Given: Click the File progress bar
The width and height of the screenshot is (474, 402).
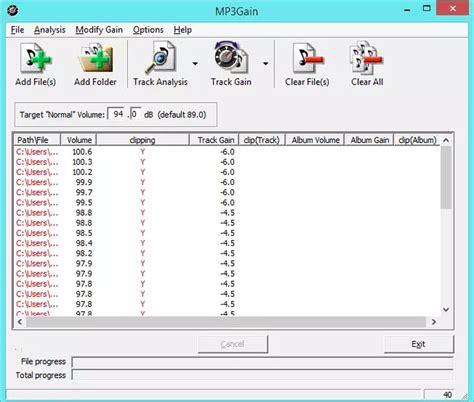Looking at the screenshot, I should [x=263, y=362].
